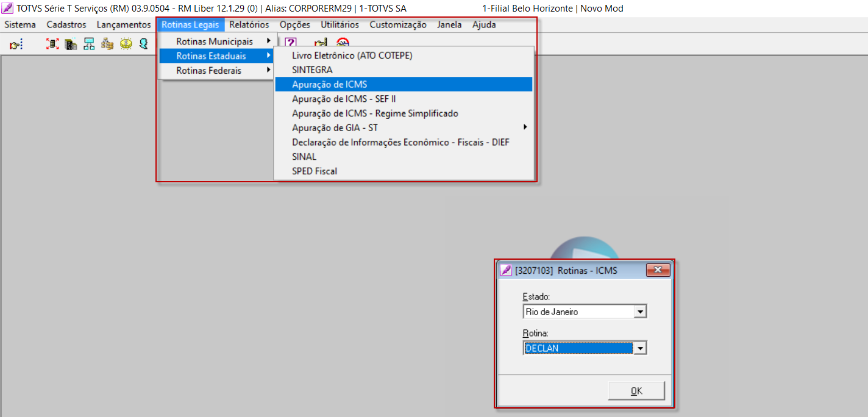Open the Opções menu
The height and width of the screenshot is (417, 868).
pos(295,25)
